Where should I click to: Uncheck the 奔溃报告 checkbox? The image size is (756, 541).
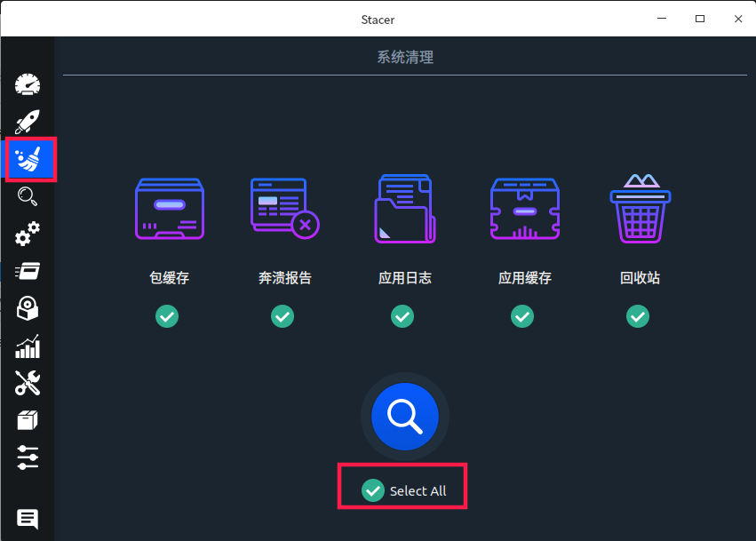283,316
